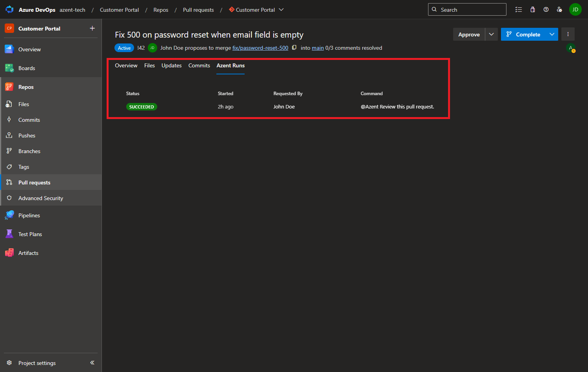Open the fix/password-reset-500 branch link

tap(260, 48)
